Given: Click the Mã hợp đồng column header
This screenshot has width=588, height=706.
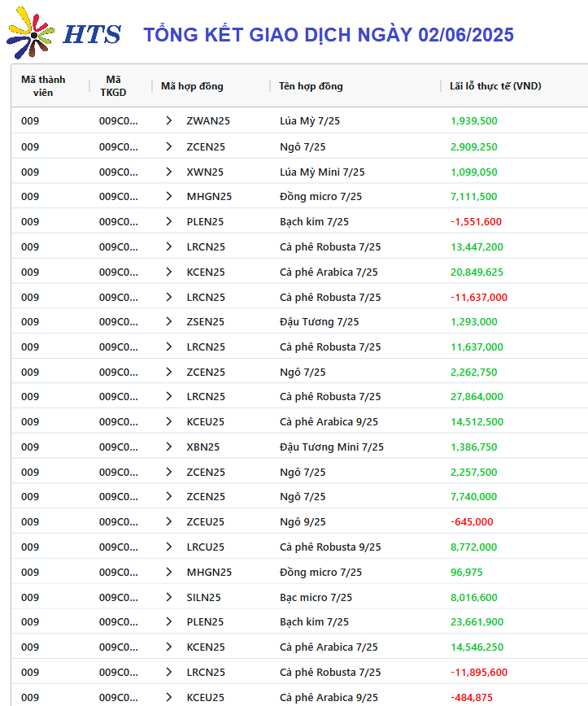Looking at the screenshot, I should click(x=192, y=86).
